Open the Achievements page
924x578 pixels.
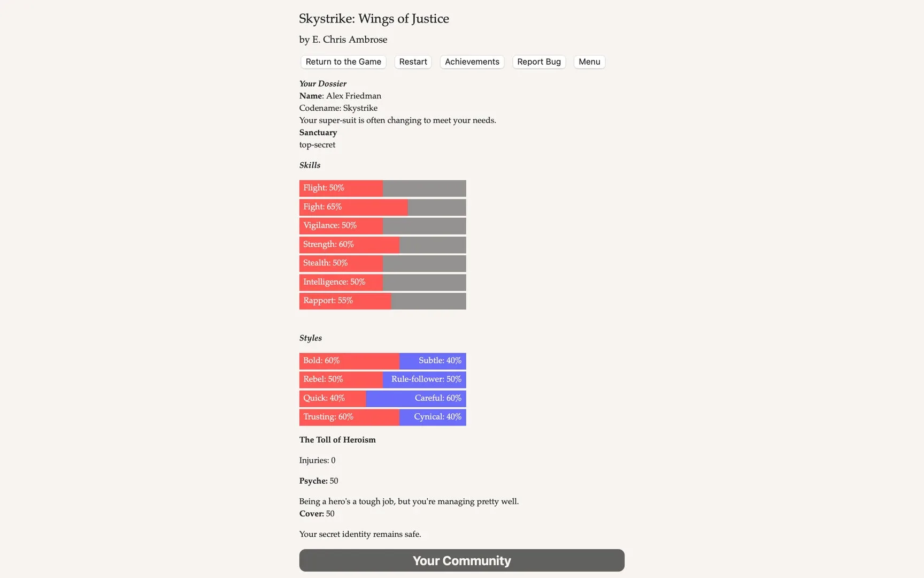[x=472, y=62]
